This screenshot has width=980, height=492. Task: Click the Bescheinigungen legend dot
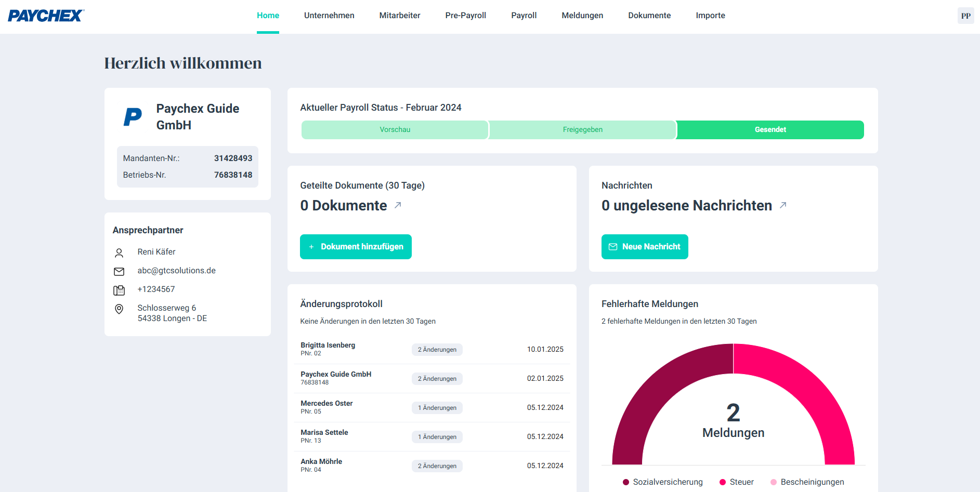(x=774, y=482)
